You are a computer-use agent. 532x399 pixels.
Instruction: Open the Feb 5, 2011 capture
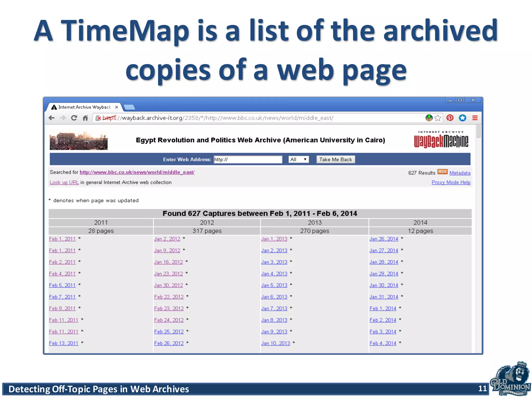(x=62, y=285)
